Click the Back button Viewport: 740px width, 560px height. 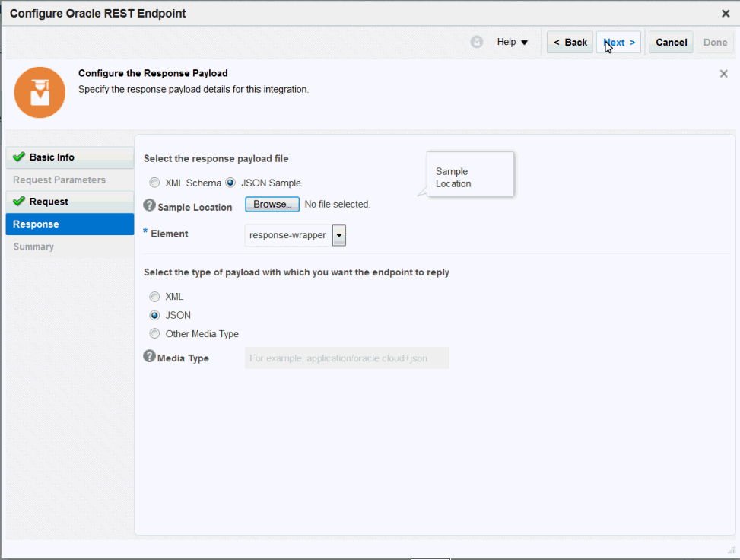click(x=570, y=43)
